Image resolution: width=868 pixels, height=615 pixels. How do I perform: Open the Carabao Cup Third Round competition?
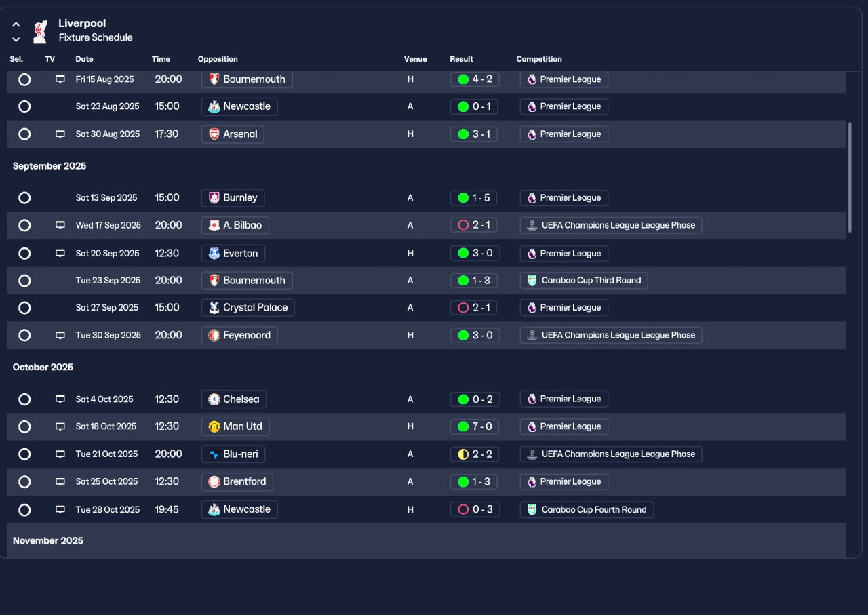click(584, 280)
